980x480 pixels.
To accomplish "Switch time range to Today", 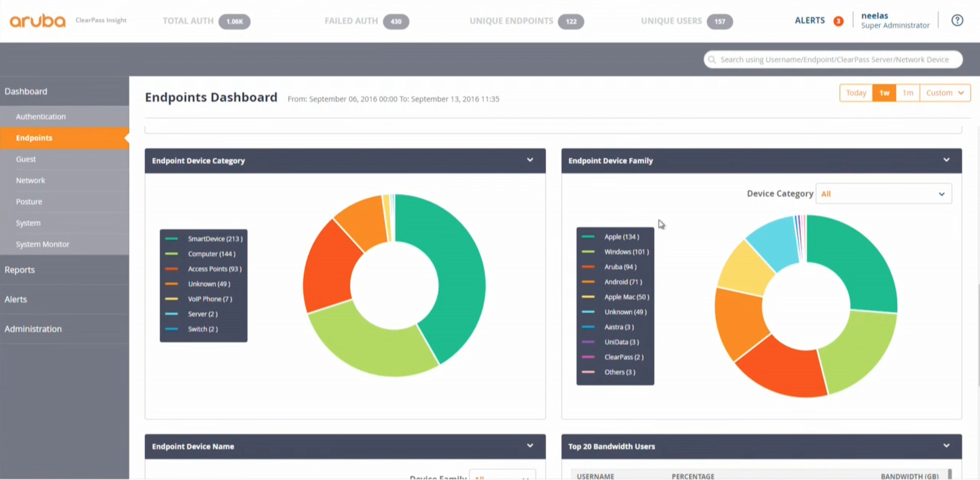I will click(856, 93).
